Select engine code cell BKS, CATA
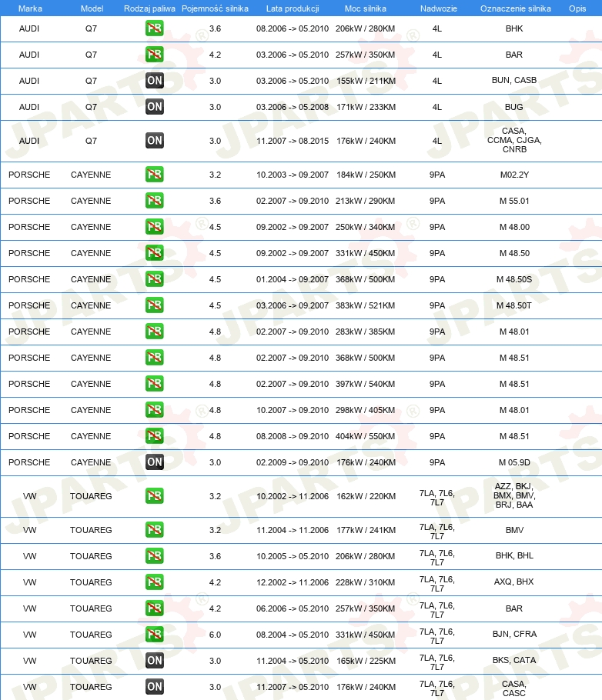This screenshot has height=700, width=602. (x=514, y=660)
